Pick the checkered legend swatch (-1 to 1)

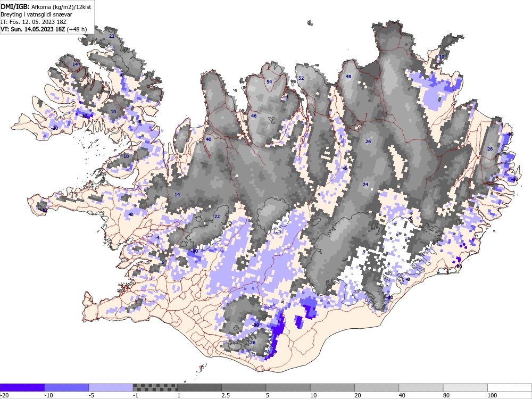[155, 387]
